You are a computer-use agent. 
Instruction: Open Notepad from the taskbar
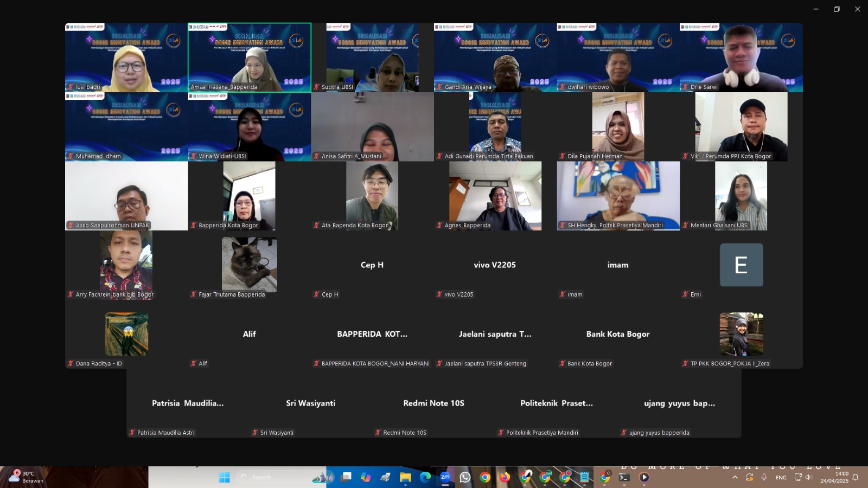point(585,477)
